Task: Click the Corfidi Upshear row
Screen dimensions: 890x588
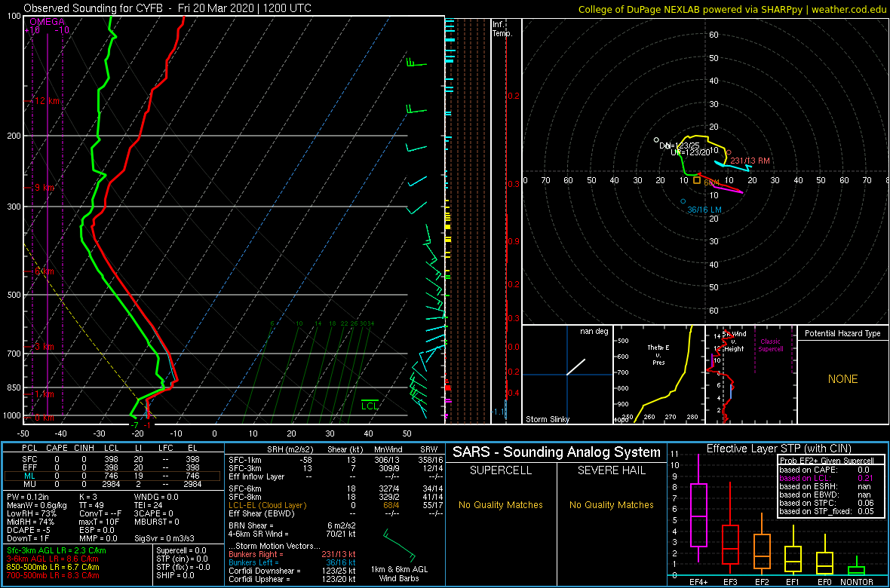Action: (x=291, y=580)
